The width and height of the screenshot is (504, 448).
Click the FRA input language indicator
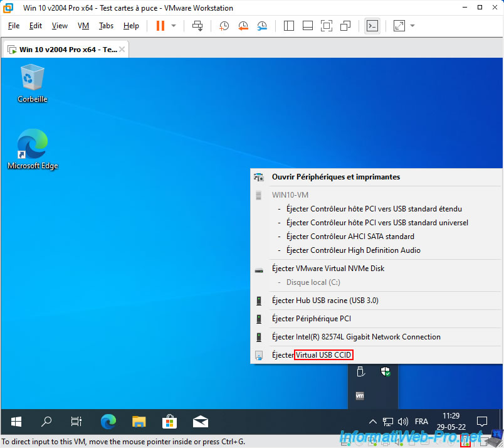[421, 422]
